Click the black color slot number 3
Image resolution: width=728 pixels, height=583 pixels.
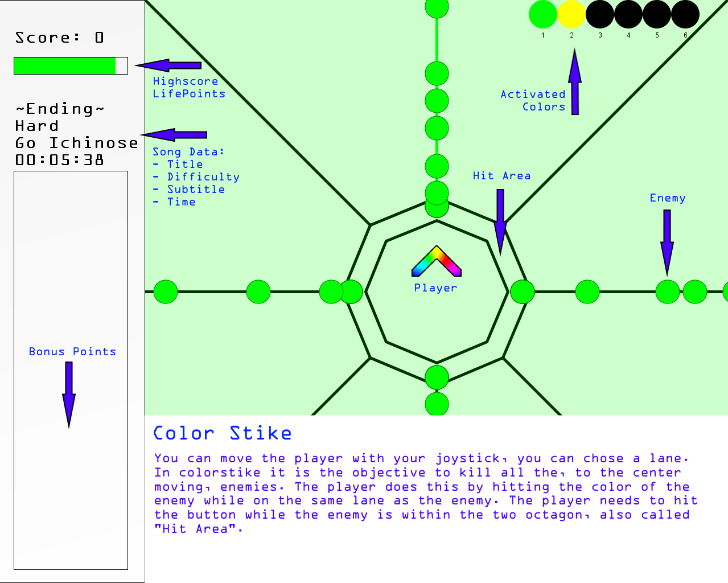pos(600,14)
